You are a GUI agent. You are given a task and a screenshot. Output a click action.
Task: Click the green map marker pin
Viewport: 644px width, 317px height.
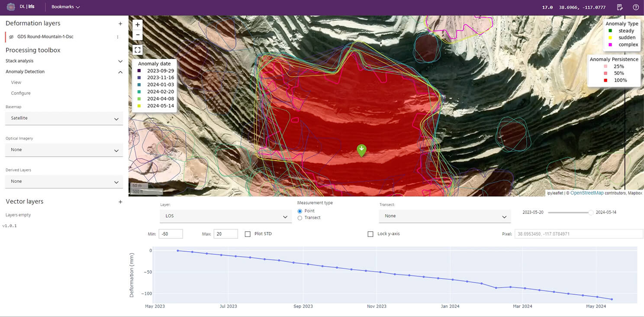click(x=361, y=150)
